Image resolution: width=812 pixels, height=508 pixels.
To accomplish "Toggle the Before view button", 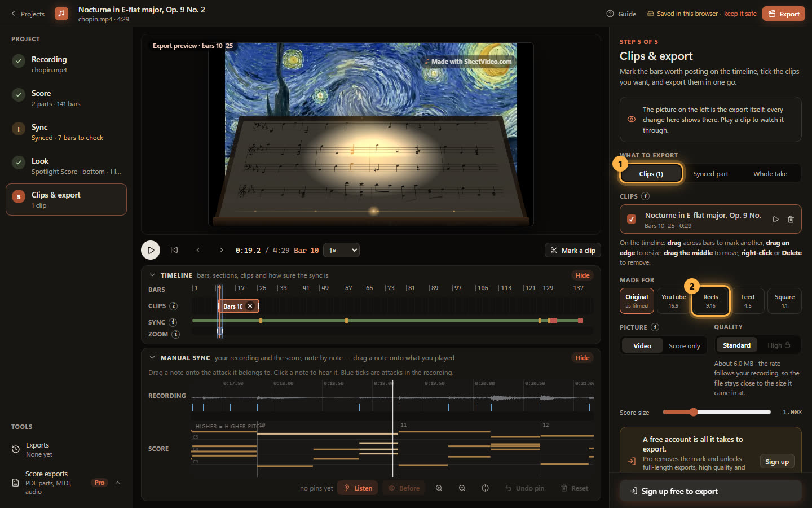I will point(404,488).
